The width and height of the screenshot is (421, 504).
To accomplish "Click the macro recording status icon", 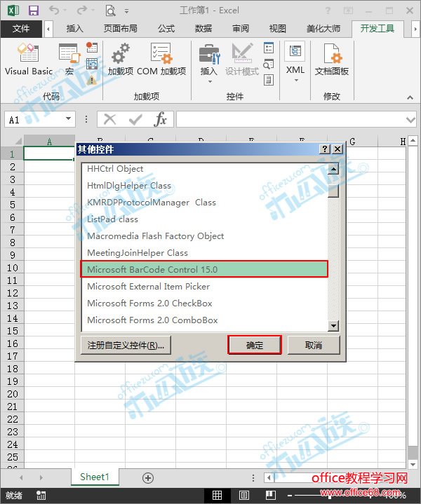I will (41, 496).
